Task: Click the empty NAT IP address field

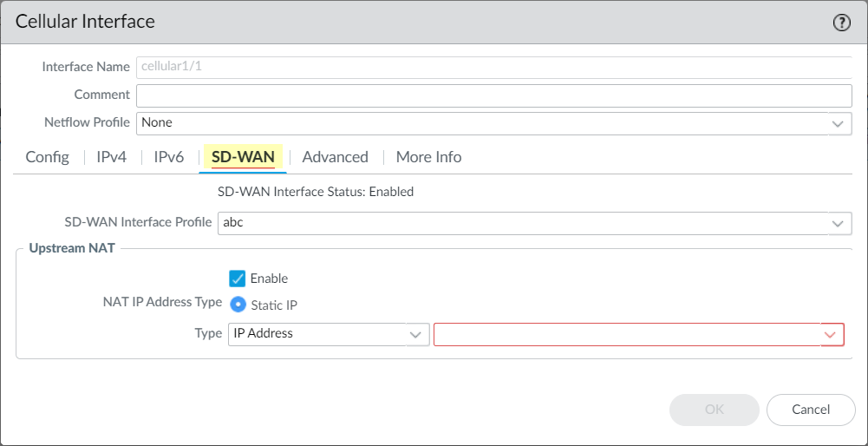Action: tap(626, 335)
